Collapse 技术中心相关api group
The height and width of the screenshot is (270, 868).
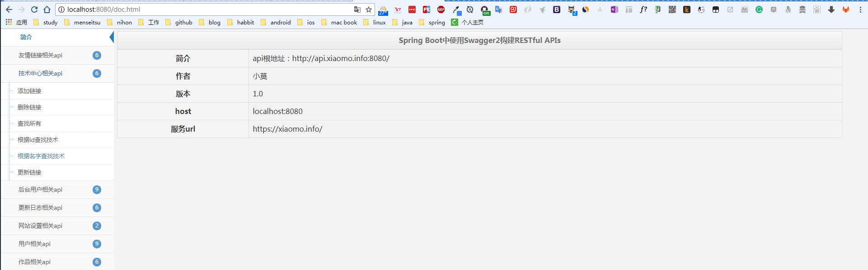[x=57, y=73]
